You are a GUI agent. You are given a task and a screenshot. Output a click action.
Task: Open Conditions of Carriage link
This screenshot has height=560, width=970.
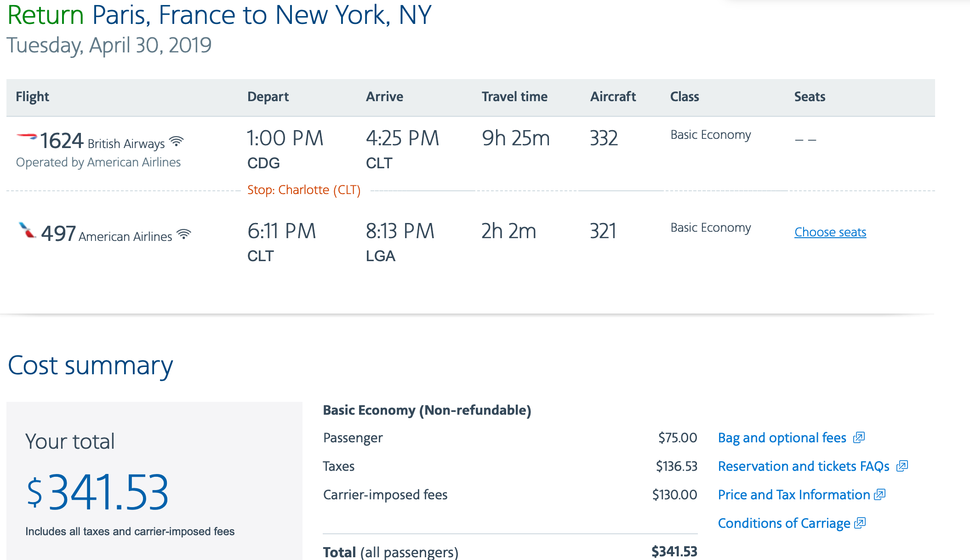coord(784,523)
